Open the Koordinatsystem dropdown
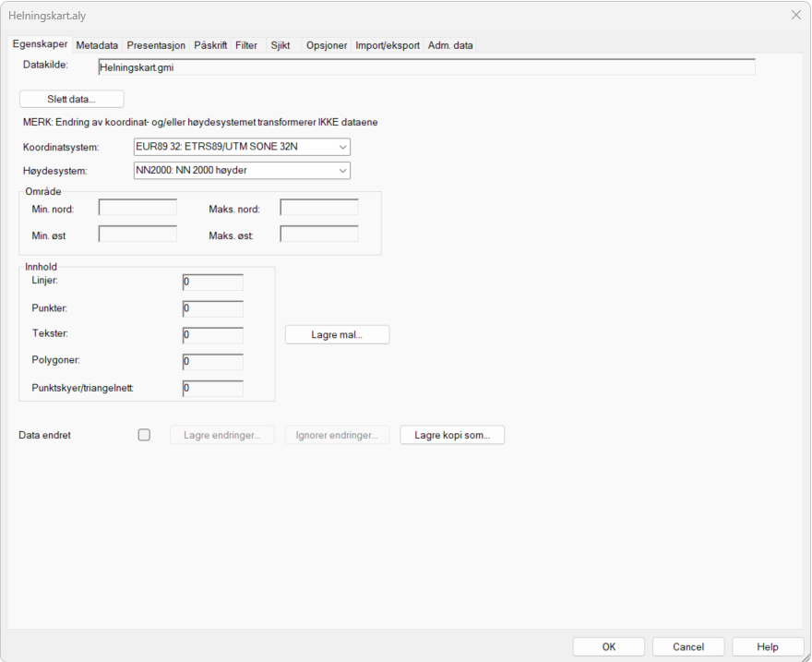 (x=242, y=147)
